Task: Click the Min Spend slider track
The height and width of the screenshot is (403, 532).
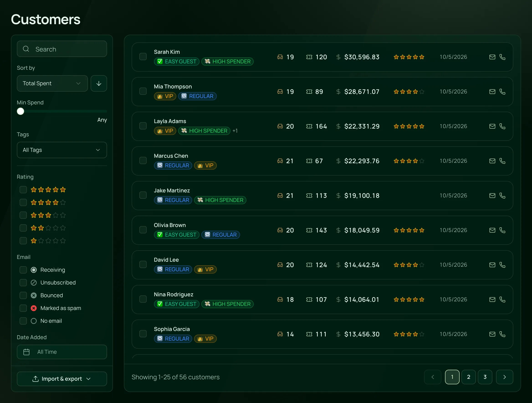Action: (x=62, y=111)
